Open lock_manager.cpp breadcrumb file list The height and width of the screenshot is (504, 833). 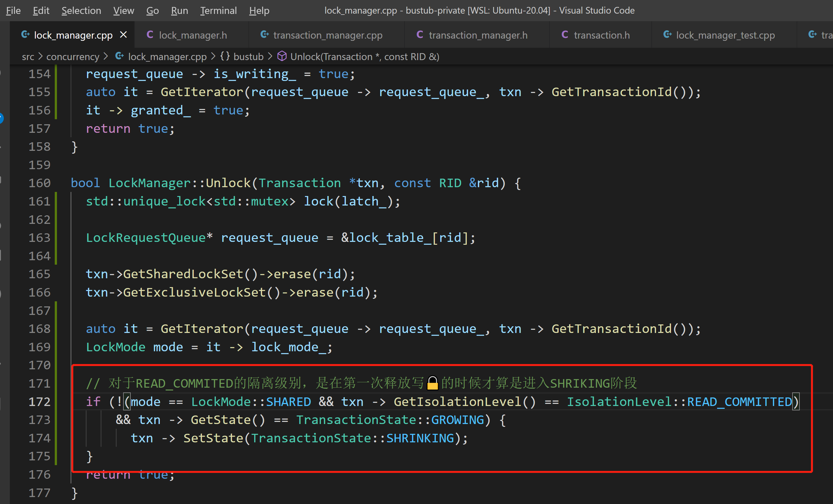tap(167, 57)
